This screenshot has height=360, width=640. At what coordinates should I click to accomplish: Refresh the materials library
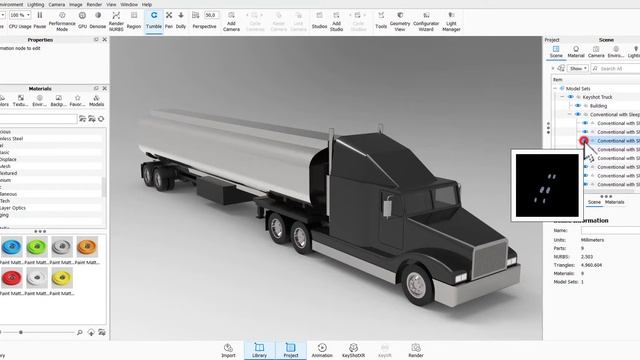(x=101, y=119)
